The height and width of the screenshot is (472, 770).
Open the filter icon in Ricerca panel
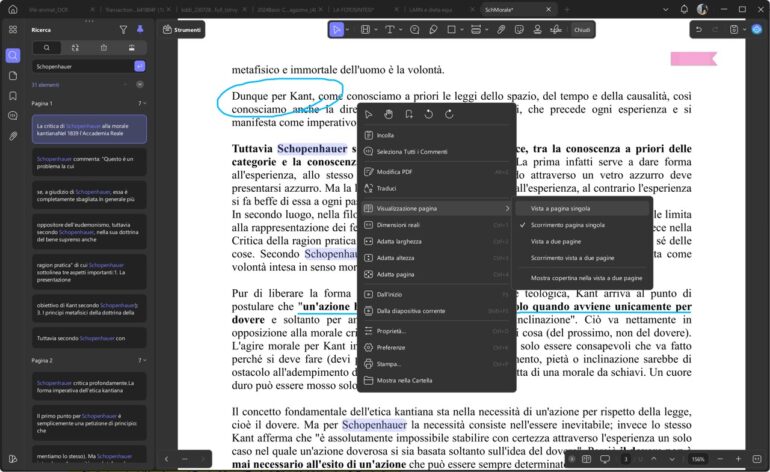pyautogui.click(x=123, y=30)
